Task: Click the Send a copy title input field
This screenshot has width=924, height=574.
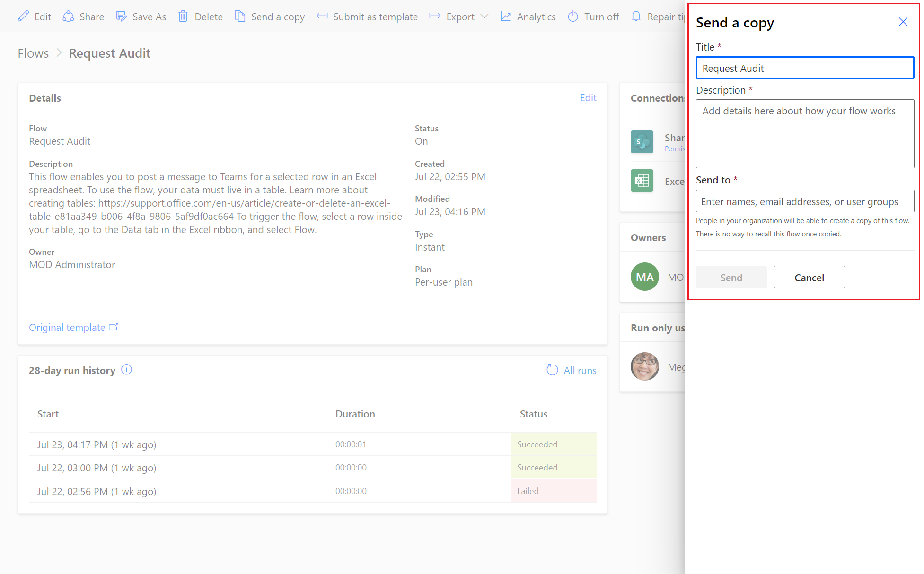Action: (804, 68)
